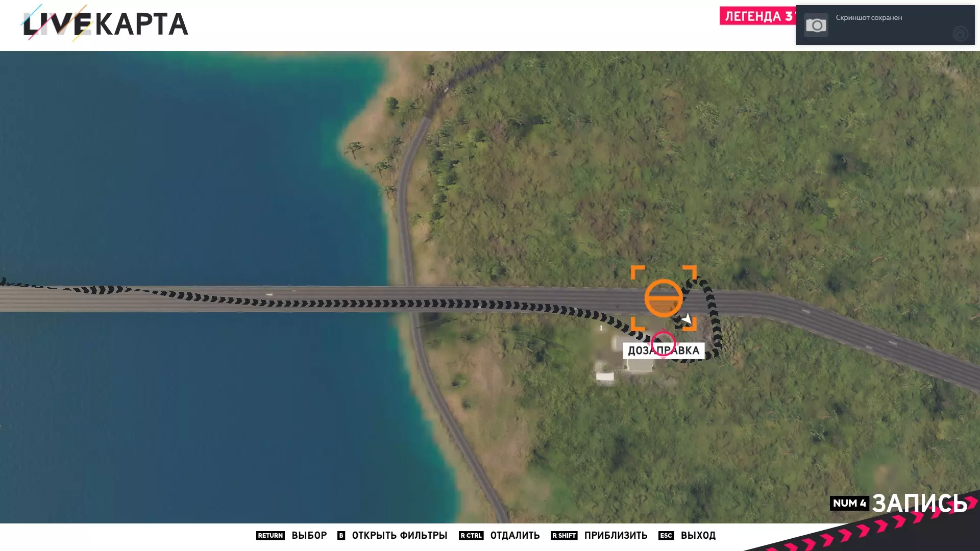Confirm selection with ВЫБОР
Image resolution: width=980 pixels, height=551 pixels.
309,535
